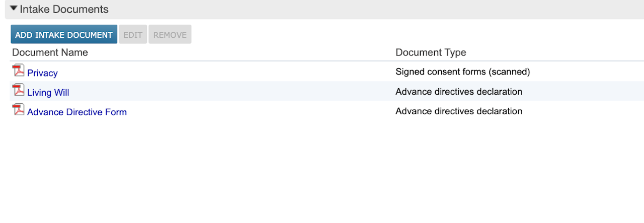Image resolution: width=644 pixels, height=223 pixels.
Task: Click the Living Will row's document type cell
Action: (x=458, y=92)
